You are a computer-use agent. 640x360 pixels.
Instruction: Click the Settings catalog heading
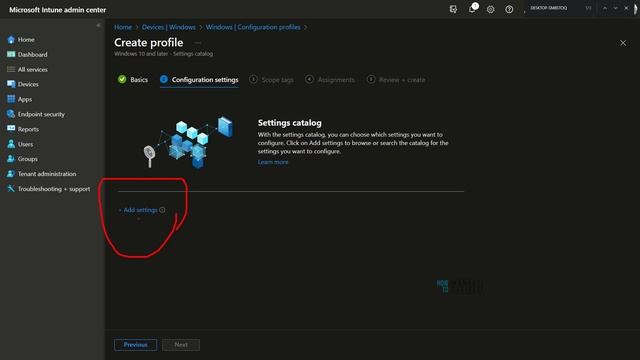point(289,123)
